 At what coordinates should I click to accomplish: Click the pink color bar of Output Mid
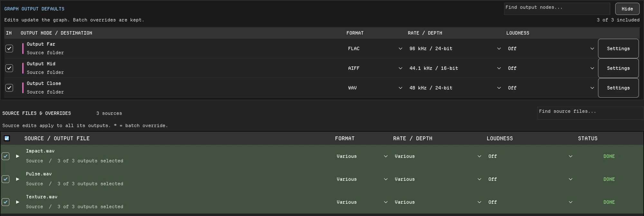pyautogui.click(x=23, y=68)
